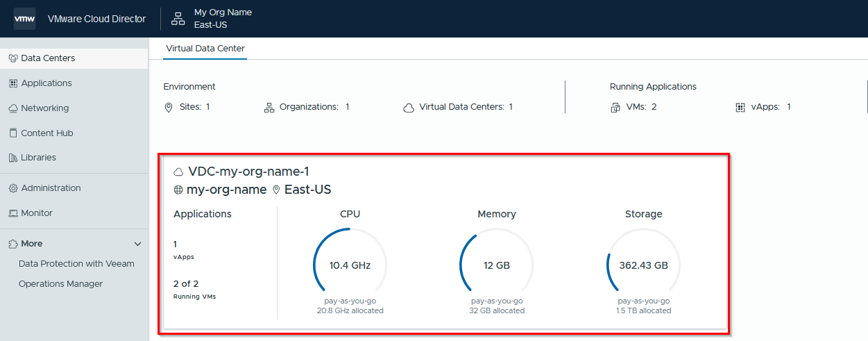Click the location pin beside East-US on card

coord(276,190)
